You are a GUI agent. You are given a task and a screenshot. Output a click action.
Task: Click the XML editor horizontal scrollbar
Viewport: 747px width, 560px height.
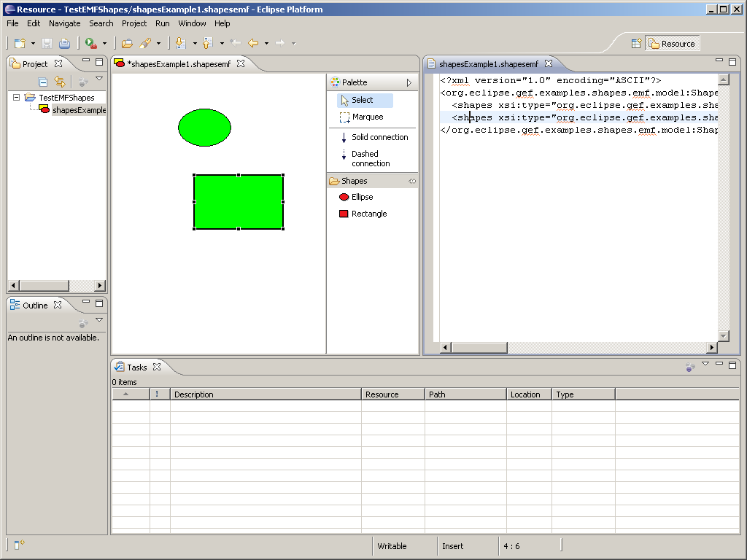[x=479, y=348]
